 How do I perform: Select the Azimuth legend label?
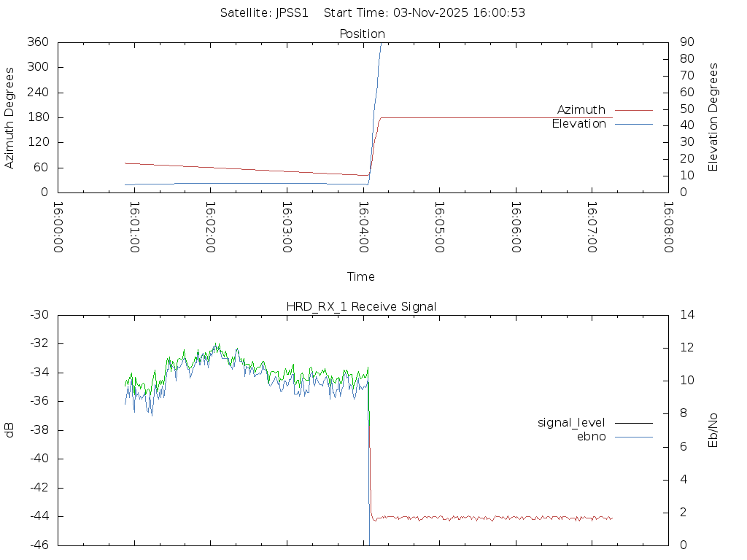point(581,110)
